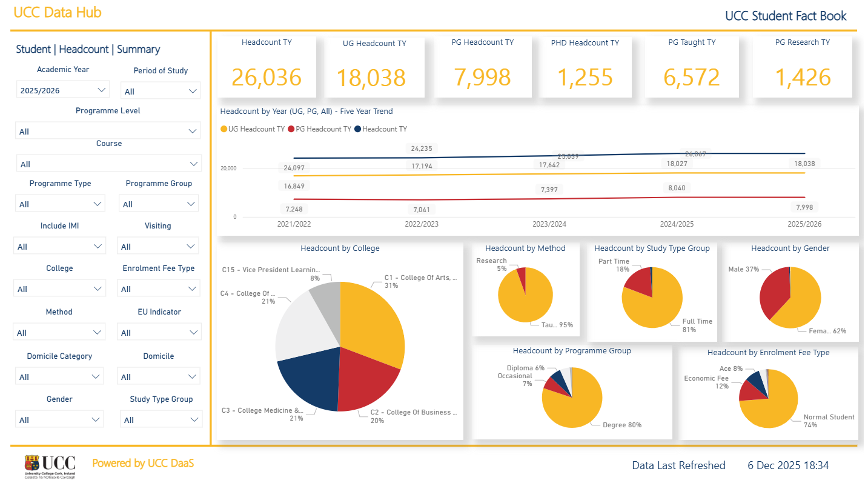Click the UCC Data Hub title

coord(58,13)
